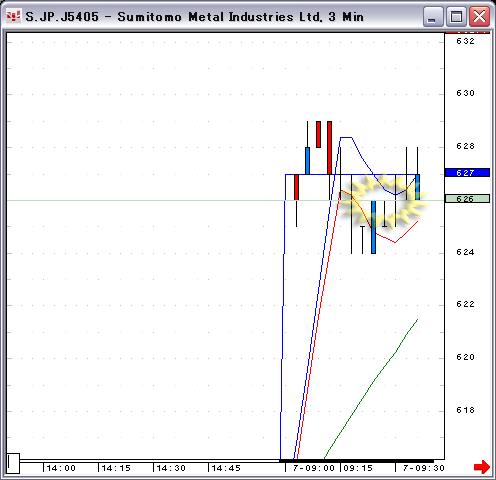
Task: Click the 632 price axis label
Action: [465, 41]
